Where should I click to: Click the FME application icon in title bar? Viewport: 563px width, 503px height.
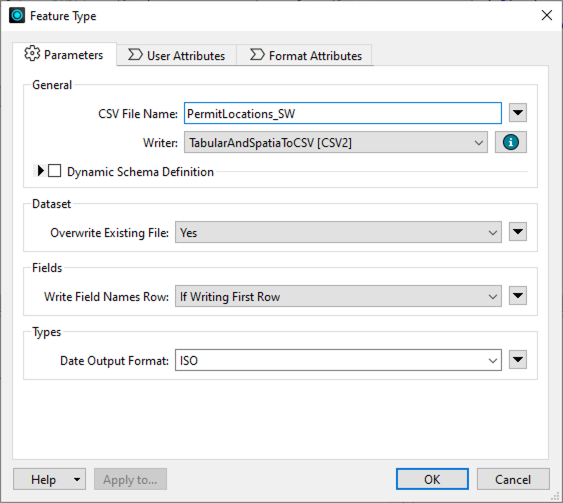(x=17, y=15)
